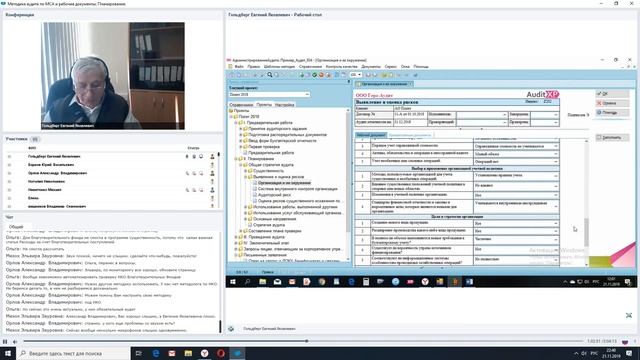This screenshot has width=640, height=360.
Task: Click the 'Организация и ее окружение' document tab
Action: tap(384, 84)
